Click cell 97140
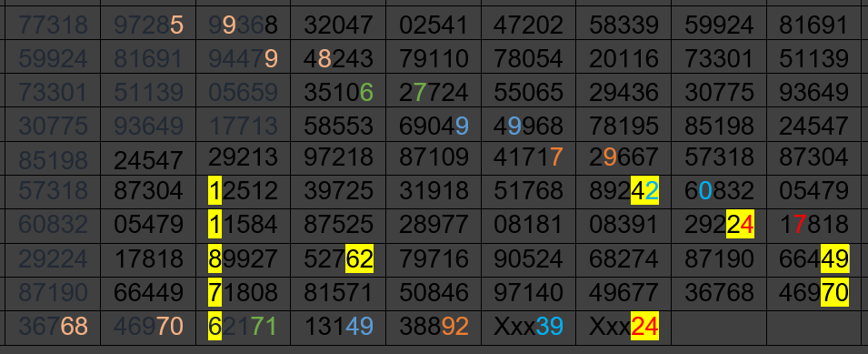868x354 pixels. [x=529, y=294]
